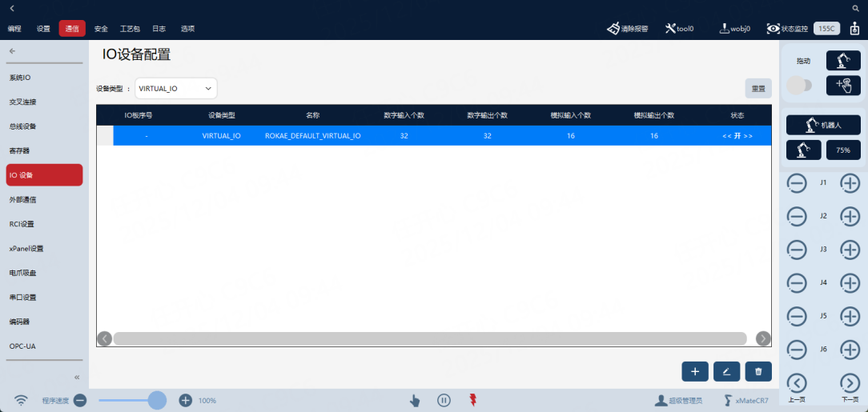The height and width of the screenshot is (412, 868).
Task: Open the Settings menu tab
Action: coord(43,29)
